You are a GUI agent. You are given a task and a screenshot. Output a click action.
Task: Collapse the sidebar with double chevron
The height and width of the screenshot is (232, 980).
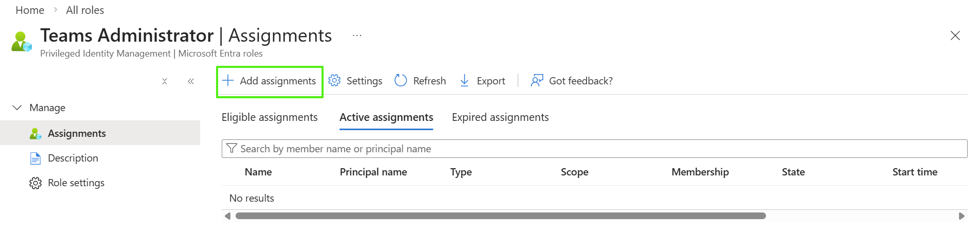pyautogui.click(x=191, y=81)
